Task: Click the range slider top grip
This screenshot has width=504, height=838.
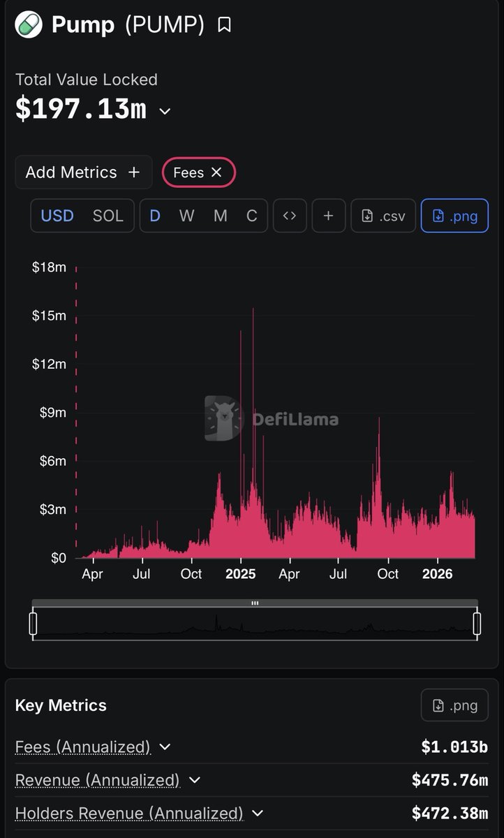Action: pyautogui.click(x=255, y=603)
